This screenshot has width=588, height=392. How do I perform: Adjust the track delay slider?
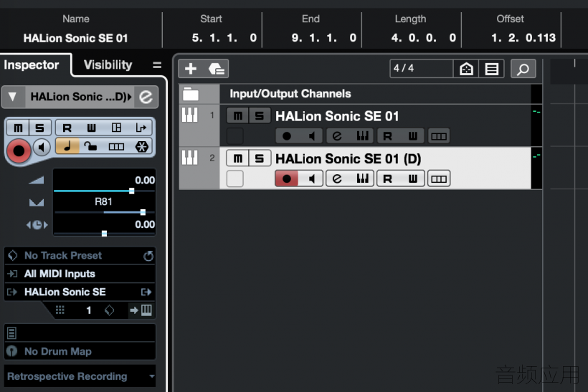click(x=104, y=234)
